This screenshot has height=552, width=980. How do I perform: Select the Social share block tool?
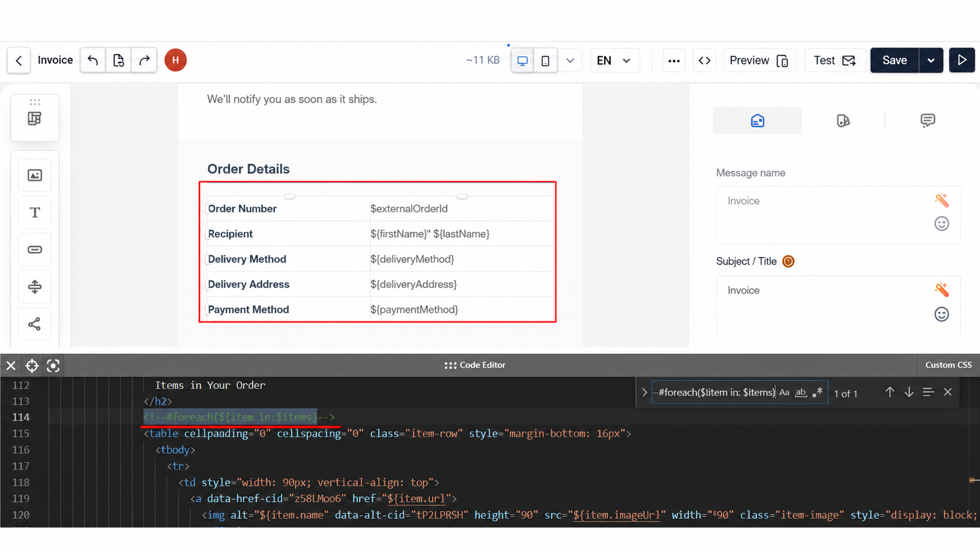tap(35, 324)
